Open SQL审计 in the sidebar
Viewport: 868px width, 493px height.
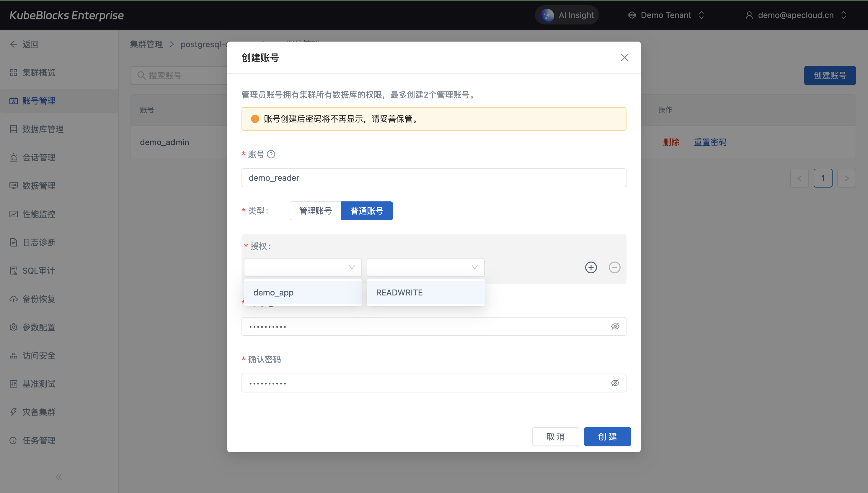click(38, 271)
